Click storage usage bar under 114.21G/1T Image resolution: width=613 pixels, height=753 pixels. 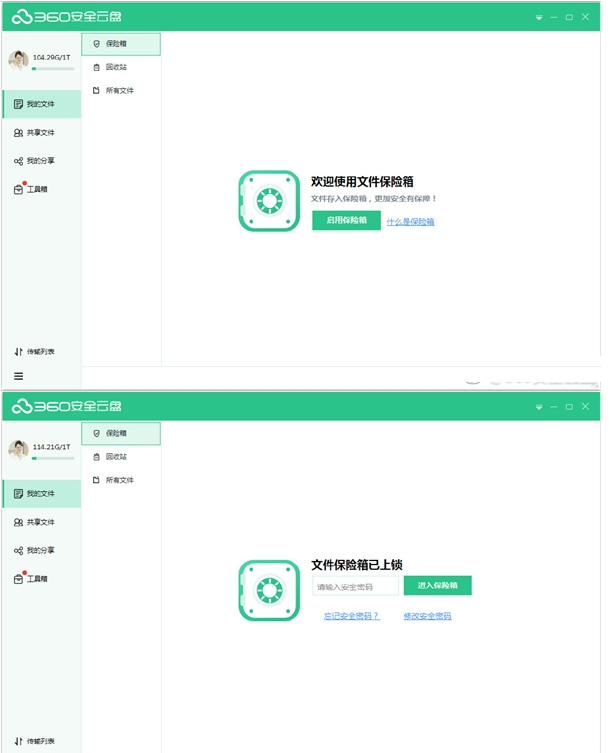[x=53, y=458]
